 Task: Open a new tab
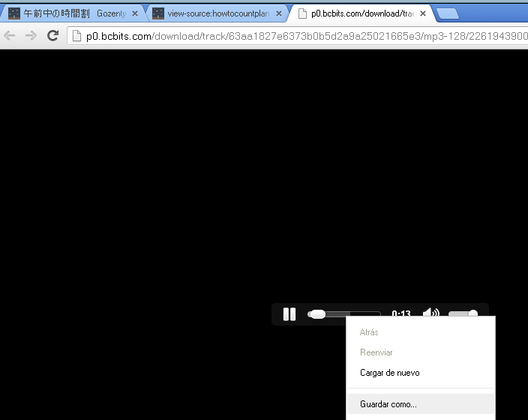pos(448,13)
